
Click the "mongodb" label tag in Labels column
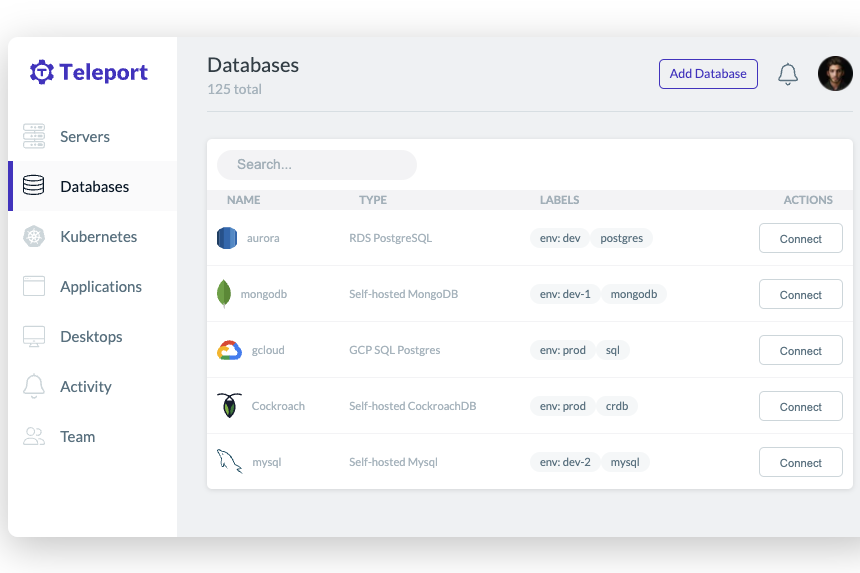coord(634,294)
